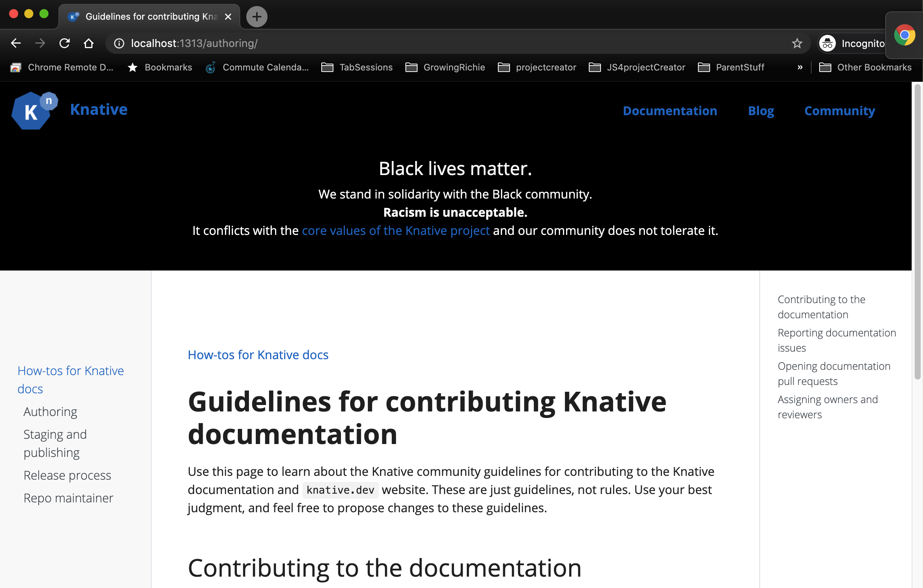Screen dimensions: 923x588
Task: Open the TabSessions bookmark folder
Action: point(357,67)
